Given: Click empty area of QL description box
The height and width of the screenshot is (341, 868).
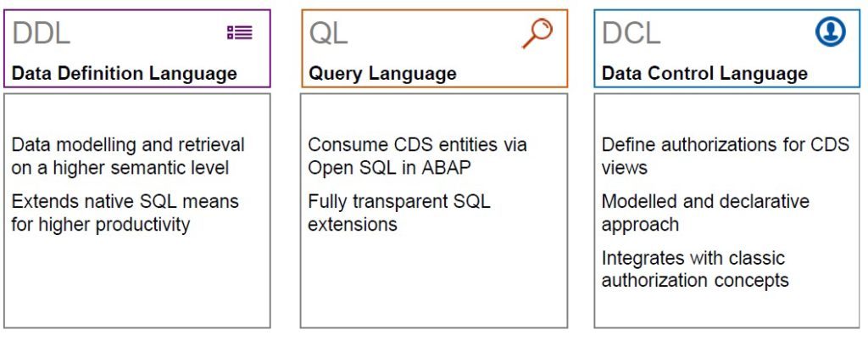Looking at the screenshot, I should click(433, 282).
